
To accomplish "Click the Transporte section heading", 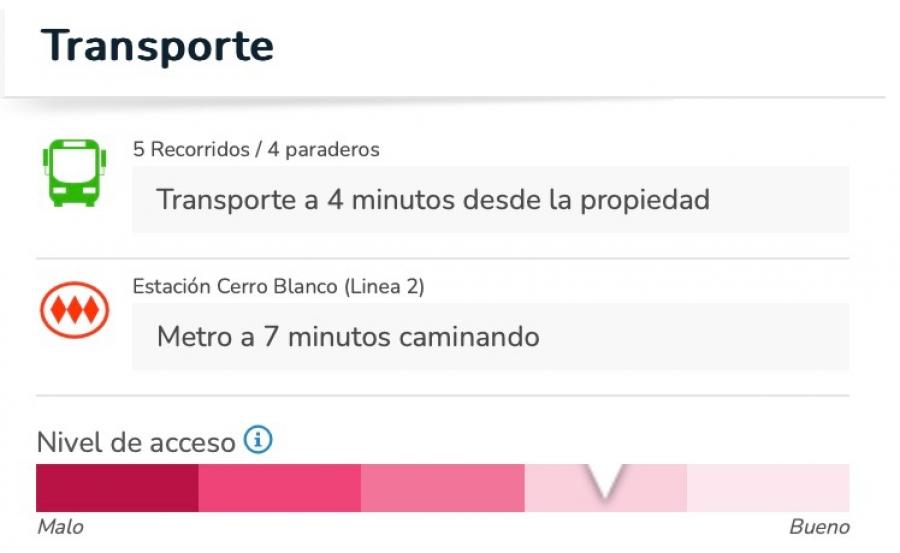I will click(157, 45).
